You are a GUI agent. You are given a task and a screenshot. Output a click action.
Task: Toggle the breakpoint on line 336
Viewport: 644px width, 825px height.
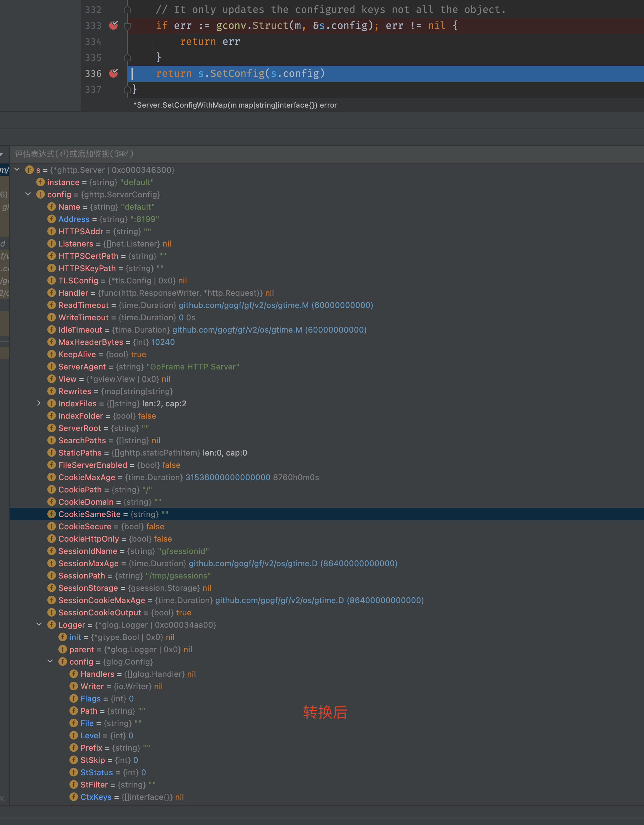click(113, 73)
